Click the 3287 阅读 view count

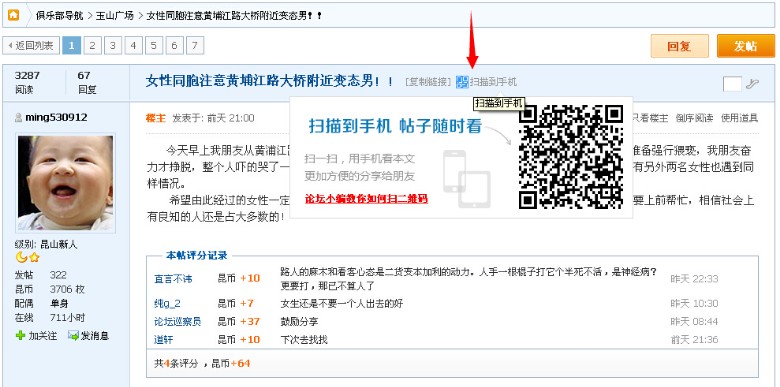[x=27, y=83]
